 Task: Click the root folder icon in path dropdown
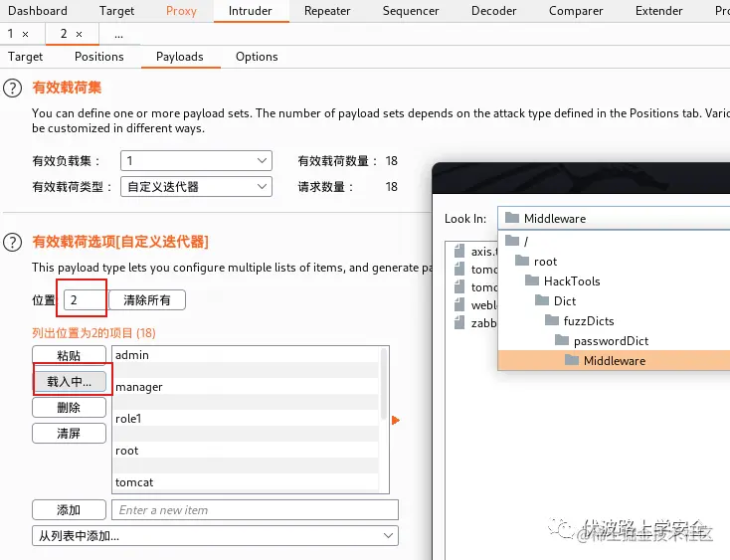pos(522,261)
